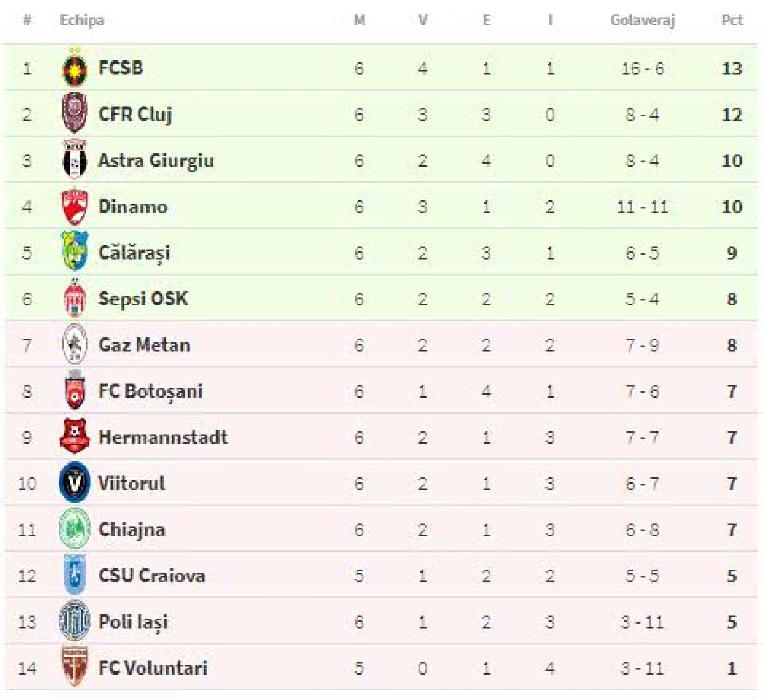Screen dimensions: 764x700
Task: Click the CSU Craiova team name
Action: click(x=152, y=575)
